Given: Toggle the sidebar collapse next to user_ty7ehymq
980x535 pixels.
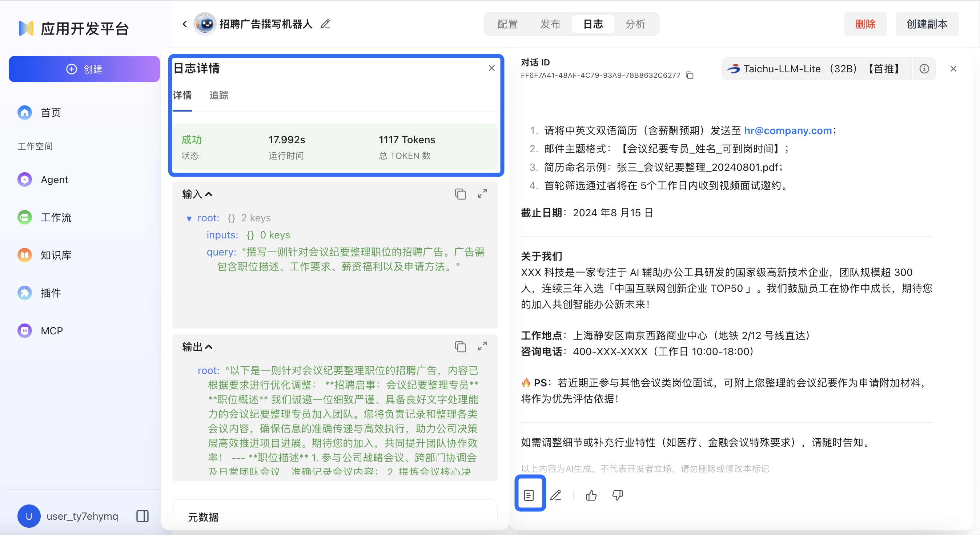Looking at the screenshot, I should pyautogui.click(x=142, y=516).
